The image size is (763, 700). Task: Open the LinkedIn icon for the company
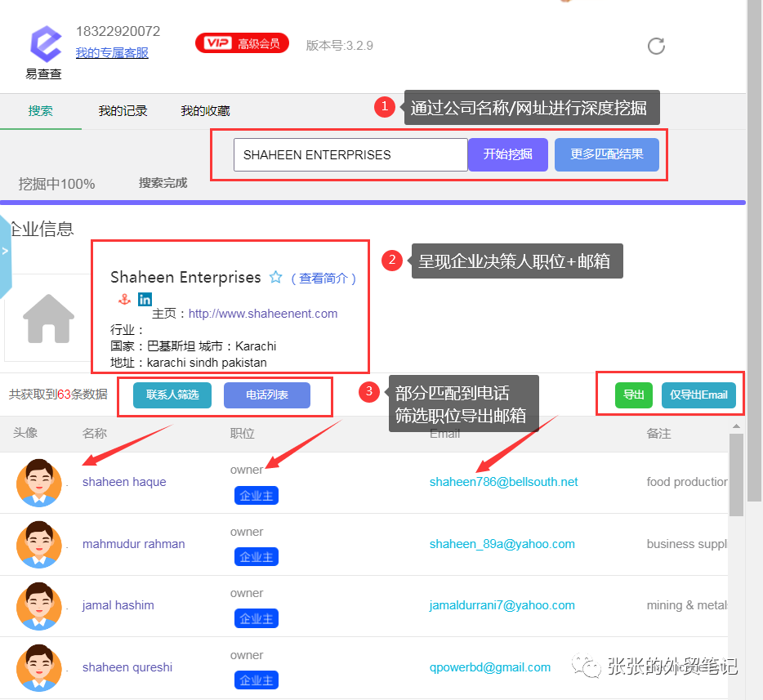pos(145,299)
